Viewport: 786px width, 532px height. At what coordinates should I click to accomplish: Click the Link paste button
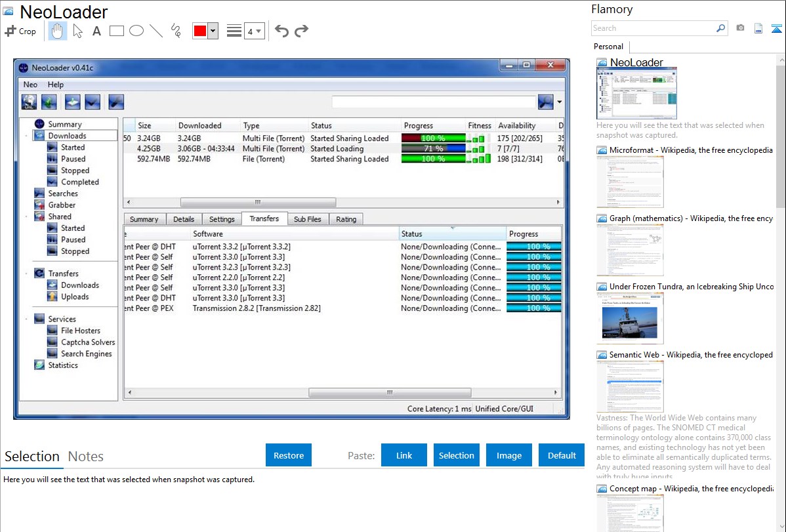[404, 455]
